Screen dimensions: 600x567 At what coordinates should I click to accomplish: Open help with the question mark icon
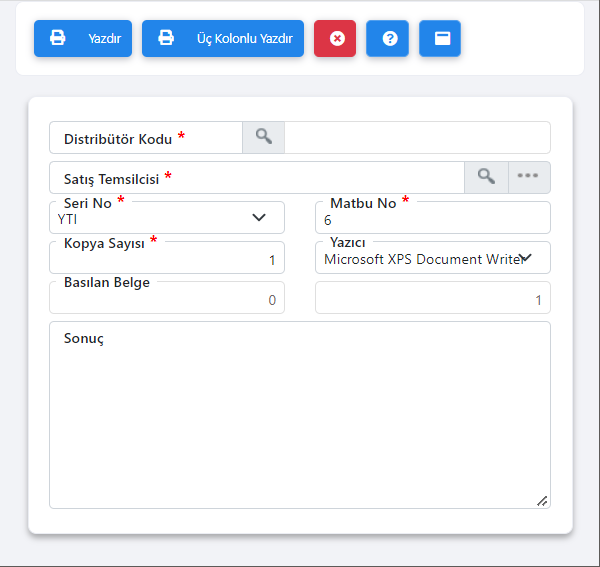click(x=388, y=38)
